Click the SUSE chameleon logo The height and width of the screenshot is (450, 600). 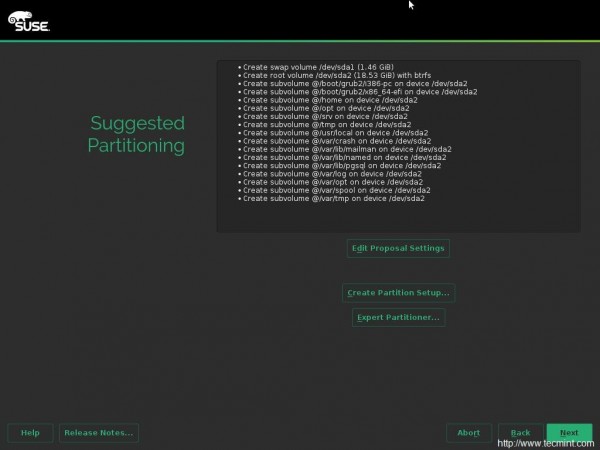tap(29, 21)
